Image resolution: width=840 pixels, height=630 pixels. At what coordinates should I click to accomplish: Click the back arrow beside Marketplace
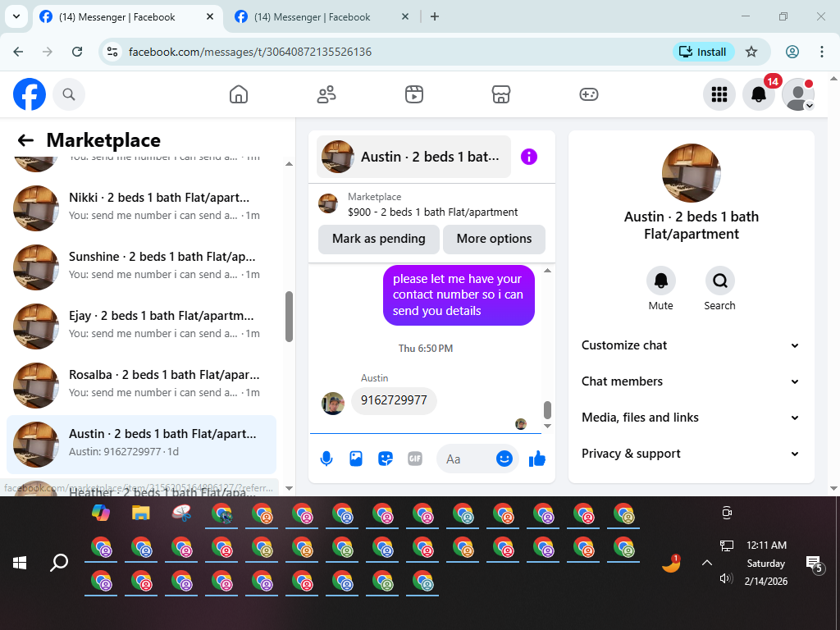[x=25, y=140]
